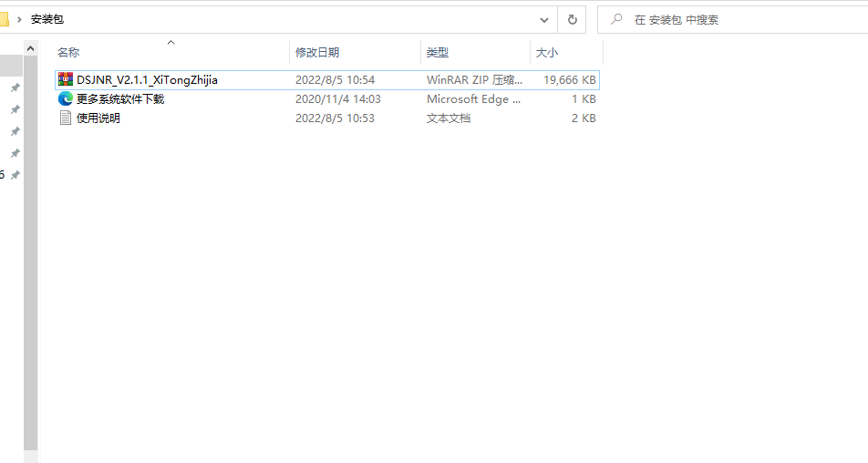
Task: Sort files by 修改日期 column
Action: pos(317,53)
